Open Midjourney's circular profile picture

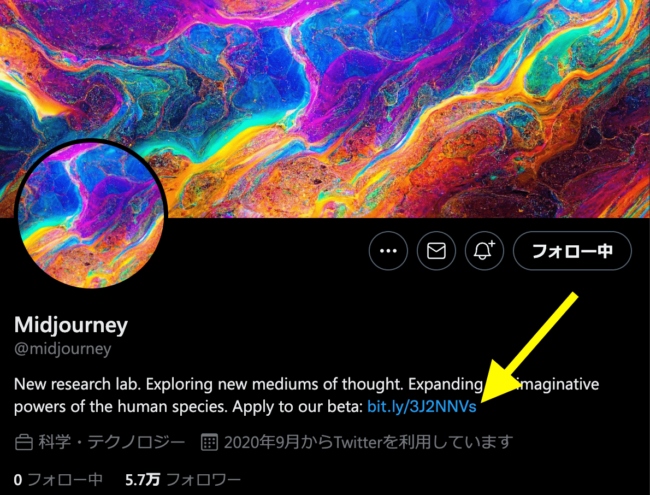(91, 214)
